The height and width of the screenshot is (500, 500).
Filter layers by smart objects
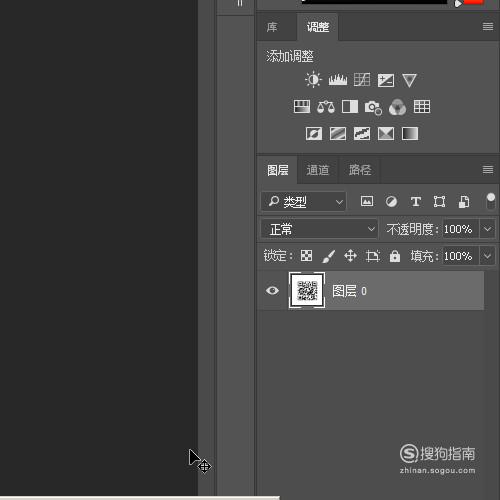(x=464, y=201)
